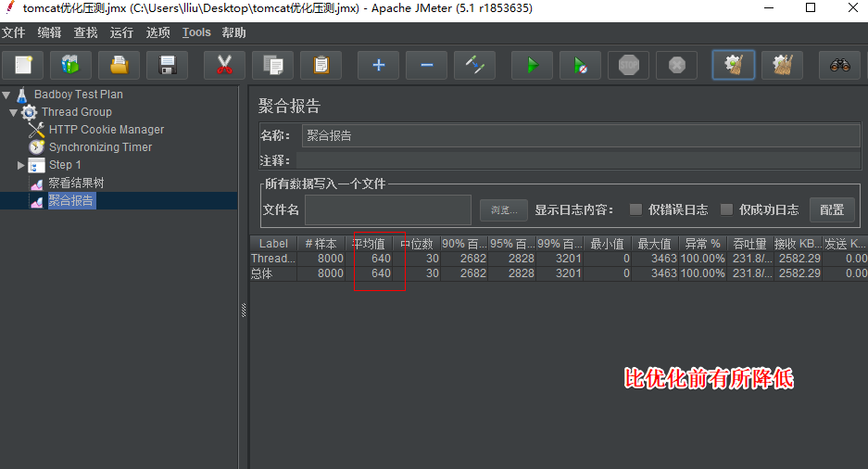Collapse the Thread Group node

click(13, 112)
